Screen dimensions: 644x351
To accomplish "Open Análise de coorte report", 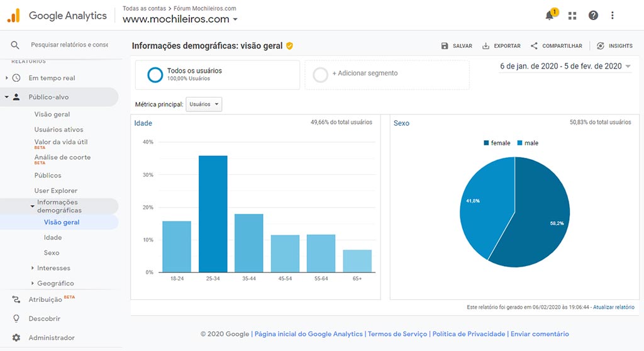I will click(x=62, y=157).
